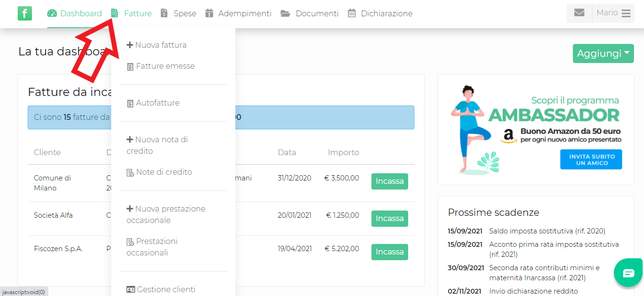This screenshot has width=644, height=296.
Task: Click the Documenti folder icon
Action: click(x=285, y=13)
